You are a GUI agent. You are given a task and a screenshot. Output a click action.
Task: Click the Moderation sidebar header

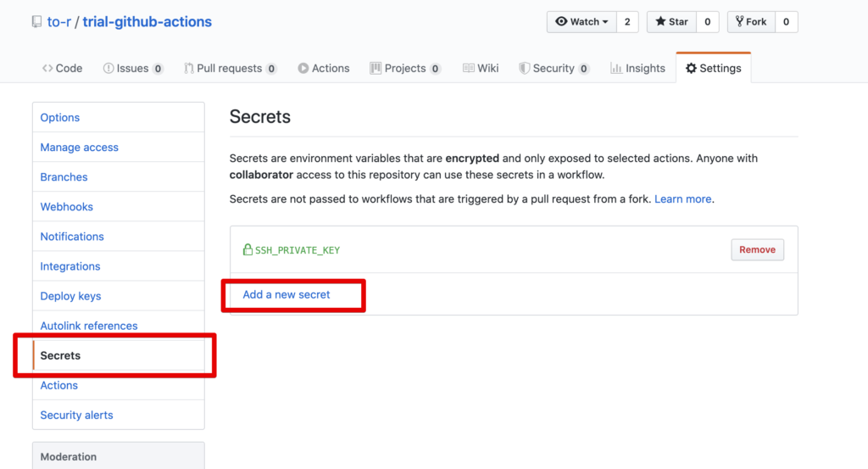[x=119, y=456]
